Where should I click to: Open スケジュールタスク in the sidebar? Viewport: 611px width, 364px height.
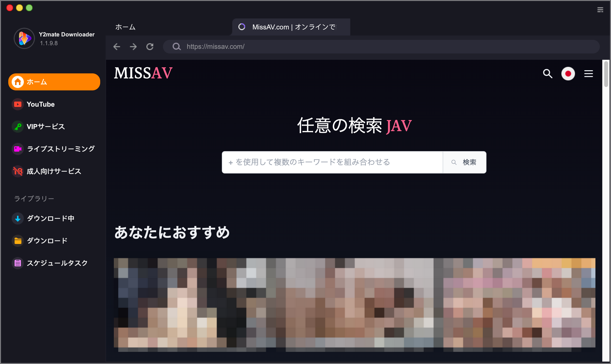pyautogui.click(x=54, y=263)
